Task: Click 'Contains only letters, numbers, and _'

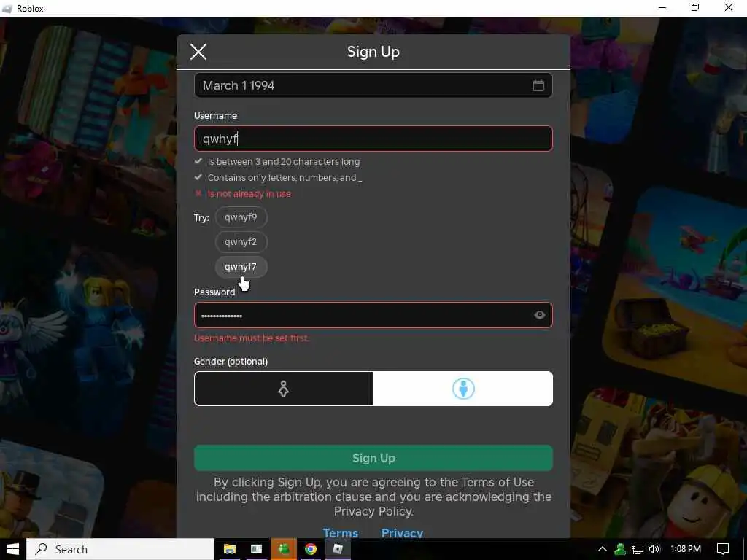Action: tap(285, 178)
